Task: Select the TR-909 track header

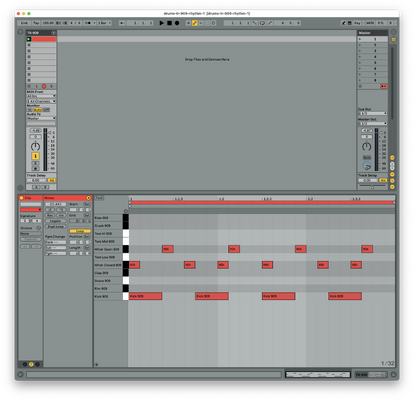Action: pyautogui.click(x=41, y=33)
